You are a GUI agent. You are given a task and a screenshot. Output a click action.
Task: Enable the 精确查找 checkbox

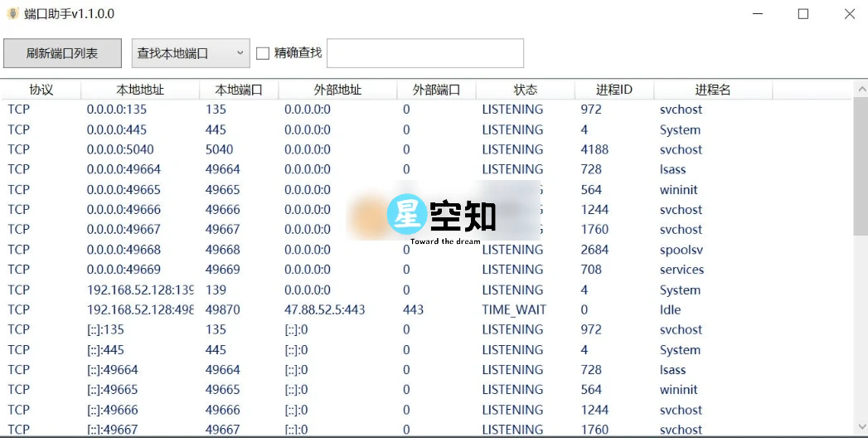(263, 53)
